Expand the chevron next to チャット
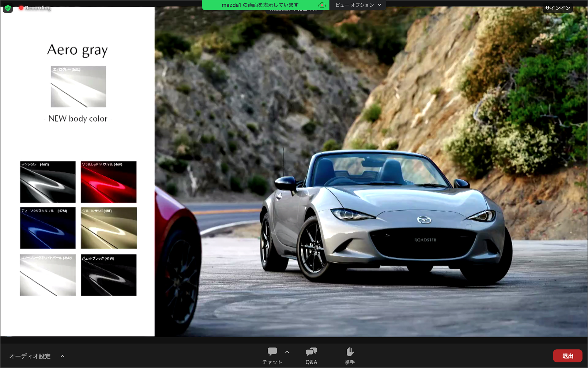Screen dimensions: 588x368 coord(287,352)
